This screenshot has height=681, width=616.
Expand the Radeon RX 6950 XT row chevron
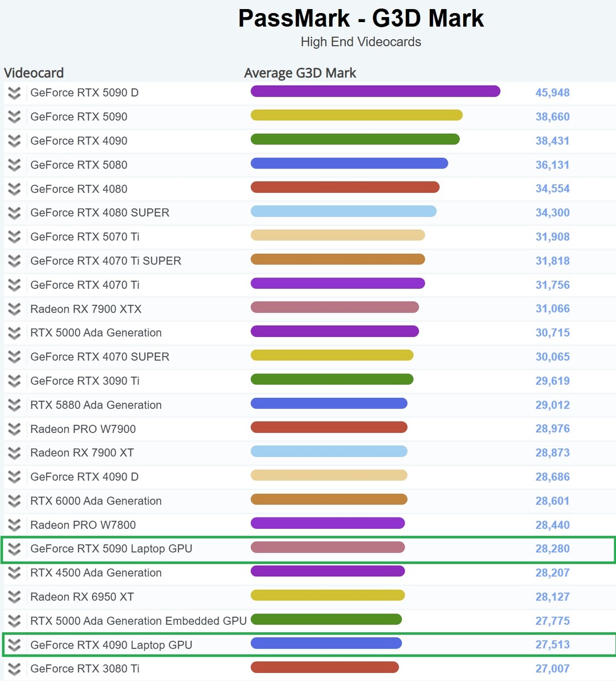[14, 597]
